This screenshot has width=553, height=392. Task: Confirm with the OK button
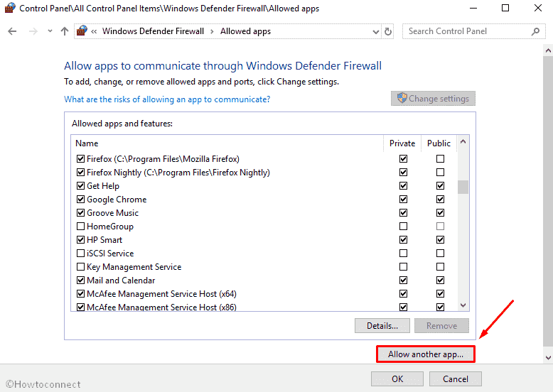pyautogui.click(x=397, y=379)
